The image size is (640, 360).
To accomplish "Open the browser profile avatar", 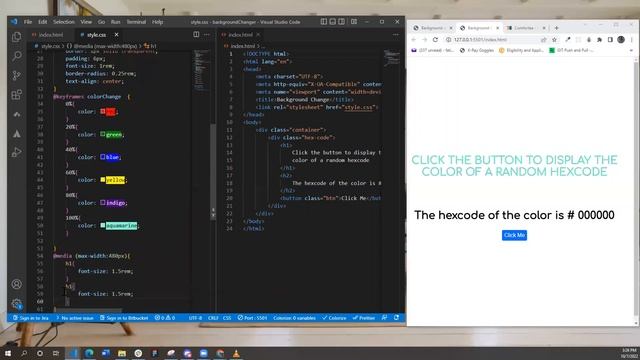I will tap(621, 40).
